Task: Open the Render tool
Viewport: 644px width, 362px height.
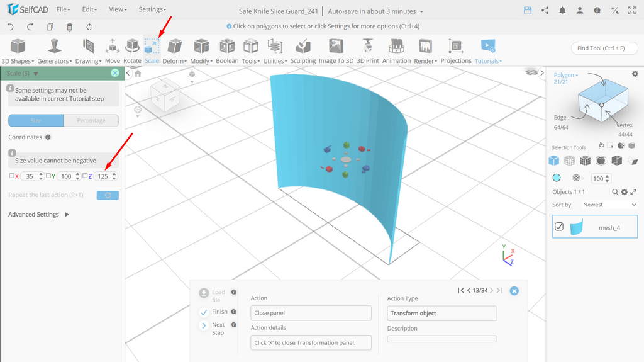Action: (426, 50)
